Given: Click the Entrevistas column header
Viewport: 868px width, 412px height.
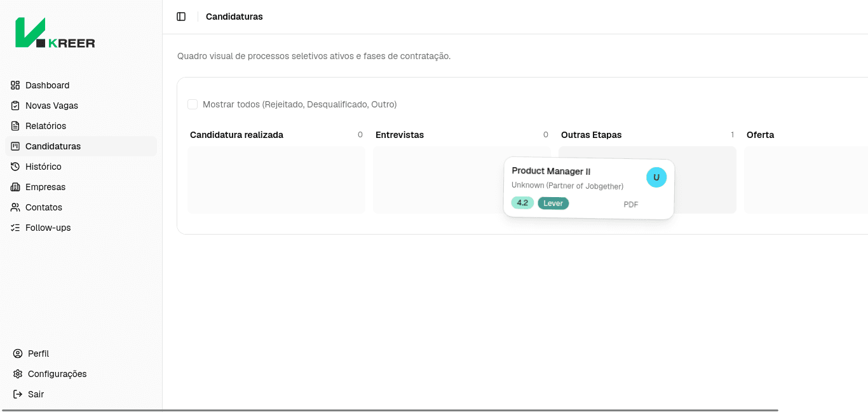Looking at the screenshot, I should coord(400,135).
